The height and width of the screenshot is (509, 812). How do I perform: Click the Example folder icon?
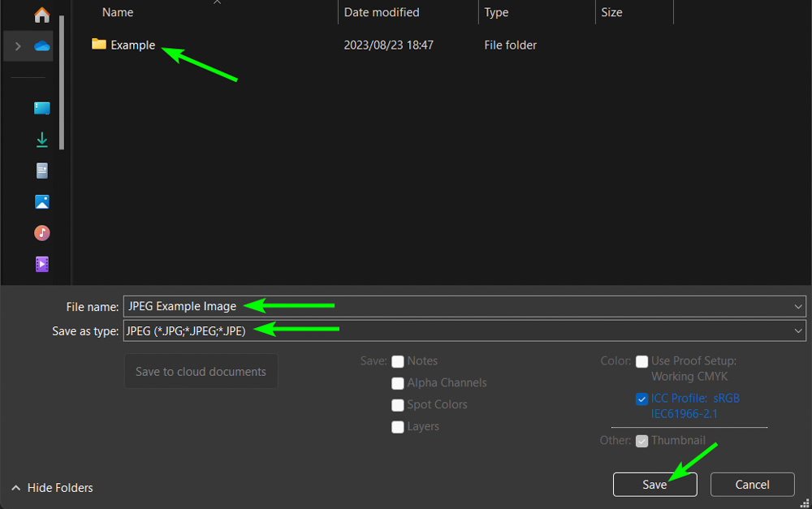[x=98, y=45]
